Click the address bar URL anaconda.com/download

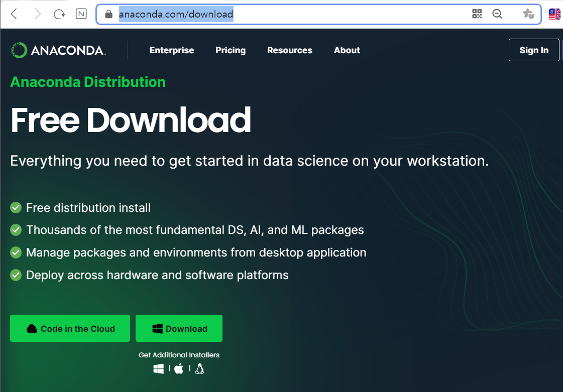click(176, 14)
